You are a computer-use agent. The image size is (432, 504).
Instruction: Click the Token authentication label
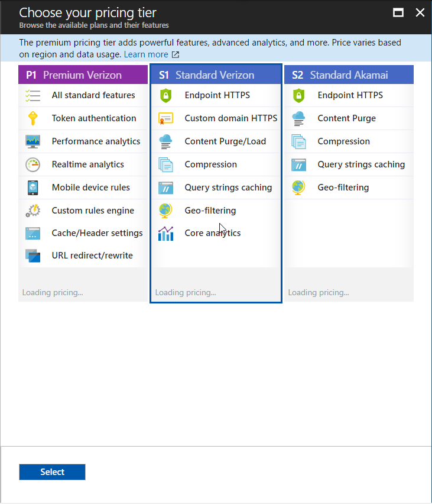[94, 118]
